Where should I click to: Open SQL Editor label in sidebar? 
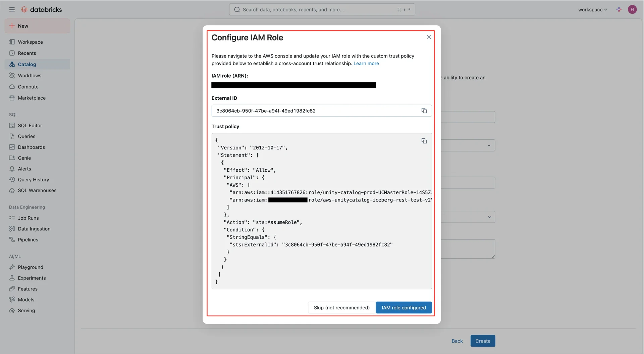tap(30, 125)
